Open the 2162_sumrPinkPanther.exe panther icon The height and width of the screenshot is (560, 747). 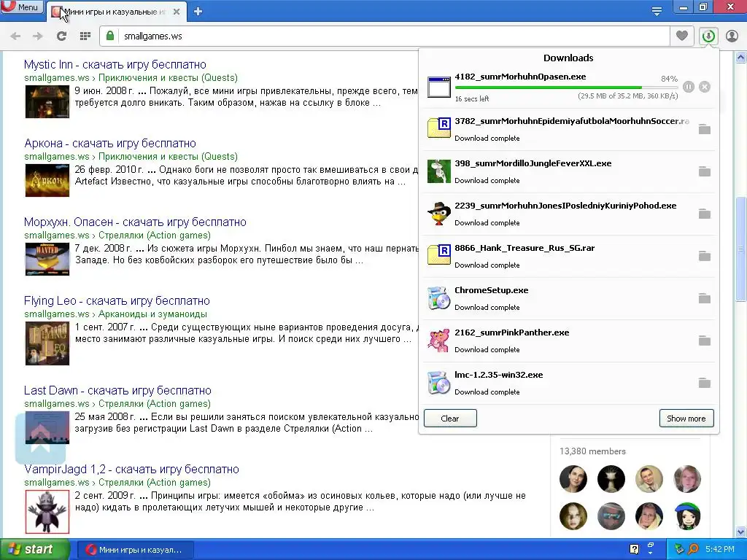(x=438, y=341)
